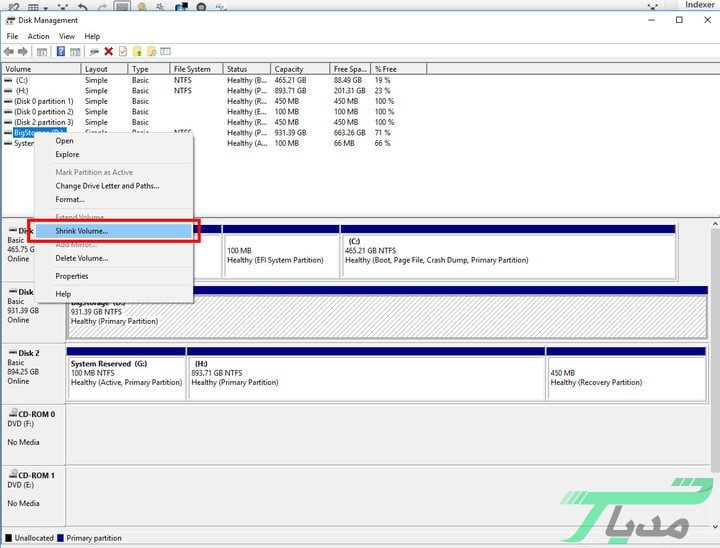Select Delete Volume in context menu
The image size is (720, 548).
pyautogui.click(x=81, y=258)
